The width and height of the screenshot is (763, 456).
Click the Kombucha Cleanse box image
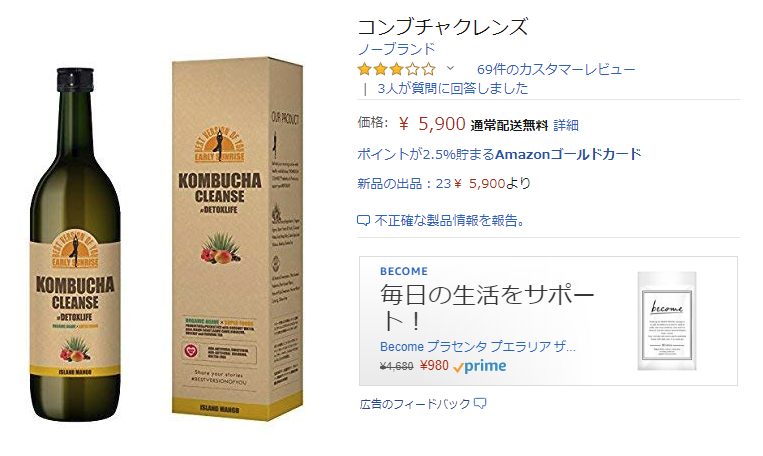point(237,238)
